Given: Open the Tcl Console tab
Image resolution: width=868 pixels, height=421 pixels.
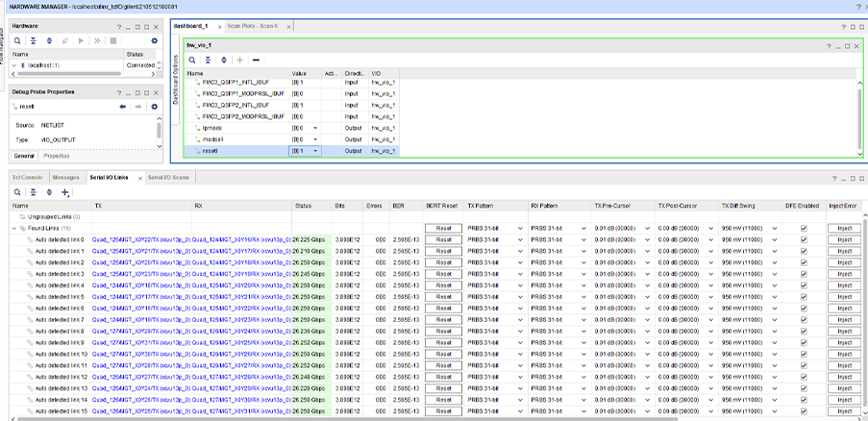Looking at the screenshot, I should tap(26, 178).
